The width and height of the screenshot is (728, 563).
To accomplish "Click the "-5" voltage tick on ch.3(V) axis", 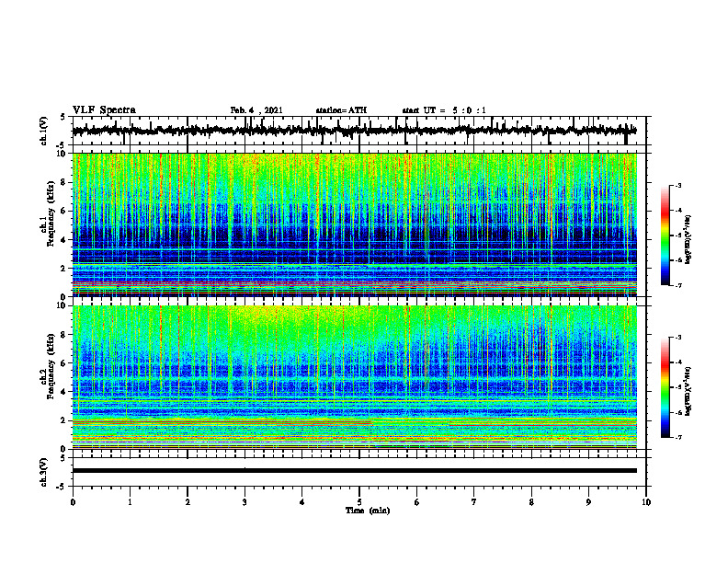I will pos(62,487).
